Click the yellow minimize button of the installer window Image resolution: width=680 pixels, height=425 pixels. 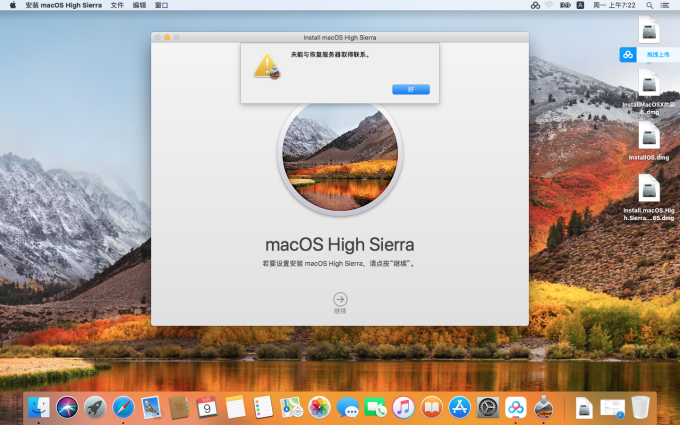[x=167, y=37]
